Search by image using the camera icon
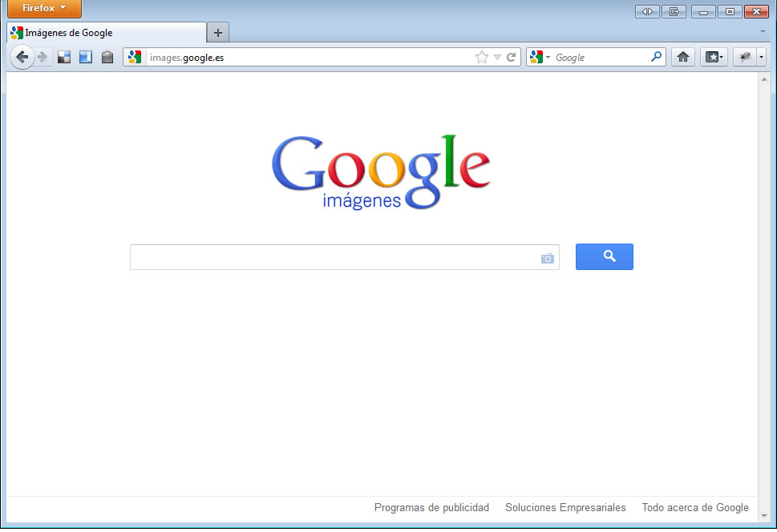The height and width of the screenshot is (532, 777). (547, 259)
